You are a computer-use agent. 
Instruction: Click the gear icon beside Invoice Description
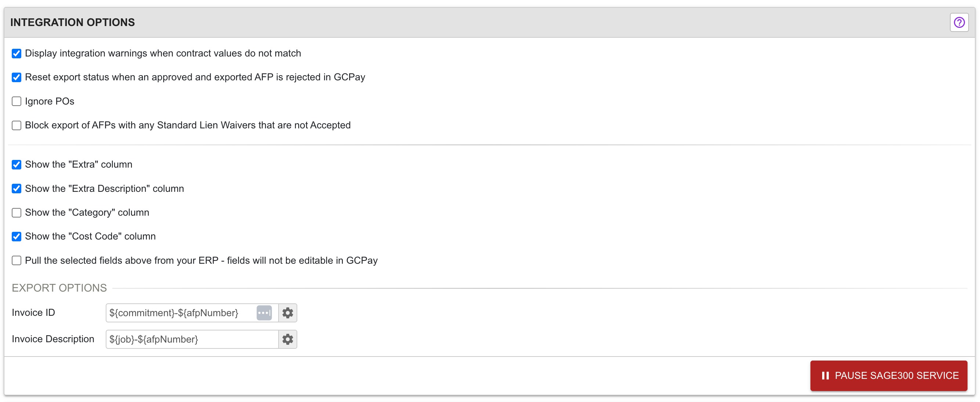click(288, 339)
